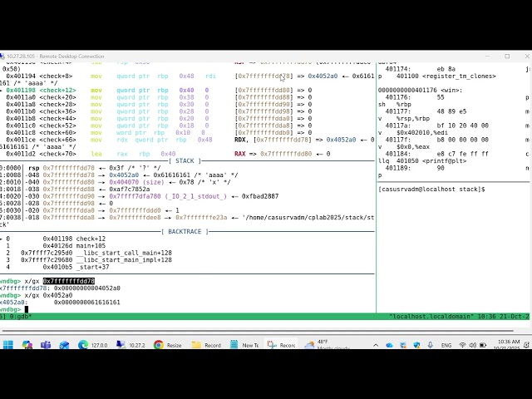532x399 pixels.
Task: Click the battery status tray icon
Action: [483, 346]
